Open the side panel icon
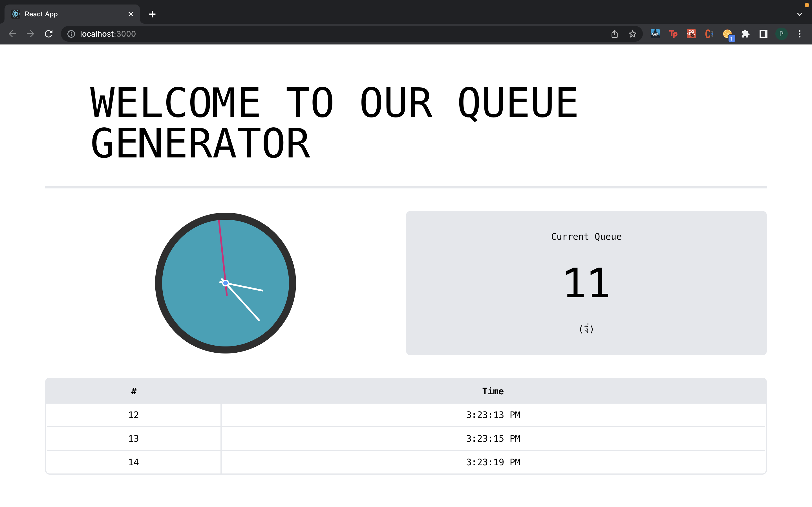812x507 pixels. [x=763, y=34]
